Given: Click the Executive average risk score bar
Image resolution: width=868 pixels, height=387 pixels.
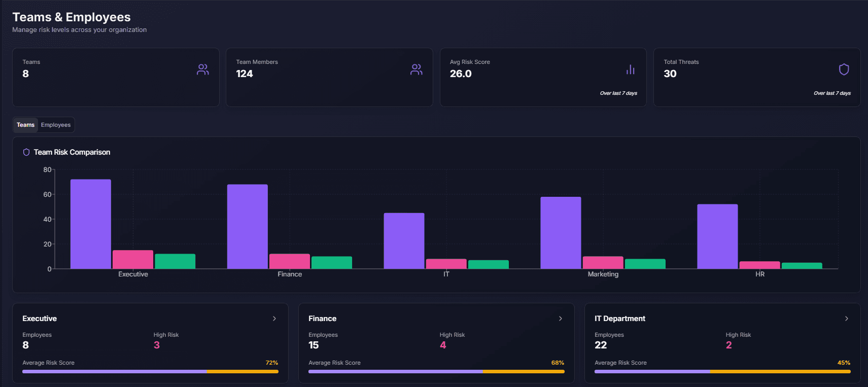Looking at the screenshot, I should click(150, 371).
